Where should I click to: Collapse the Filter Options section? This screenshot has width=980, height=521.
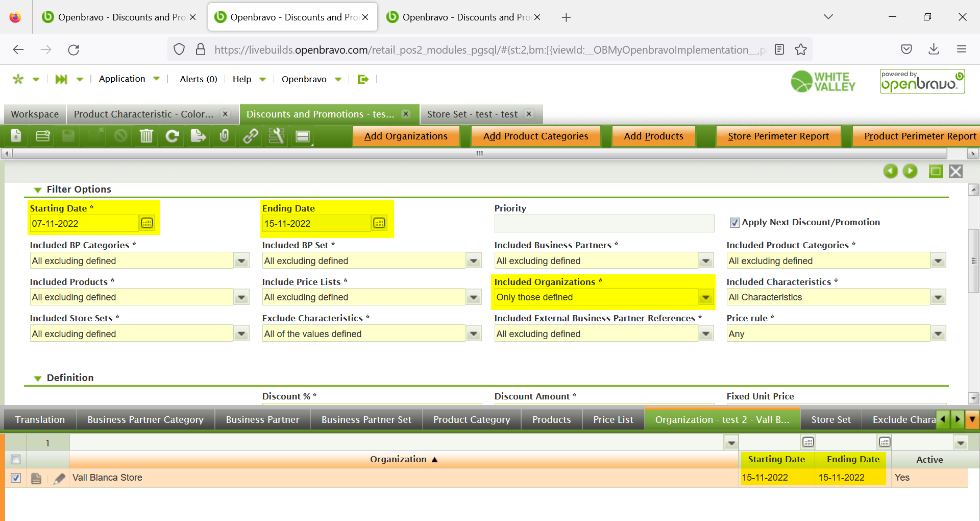click(38, 190)
